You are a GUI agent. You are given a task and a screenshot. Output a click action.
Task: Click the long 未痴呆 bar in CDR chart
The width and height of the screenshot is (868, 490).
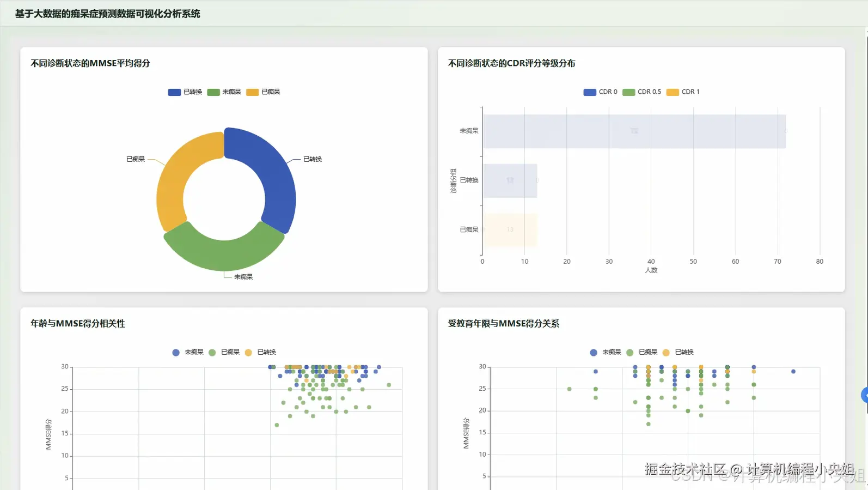coord(634,131)
